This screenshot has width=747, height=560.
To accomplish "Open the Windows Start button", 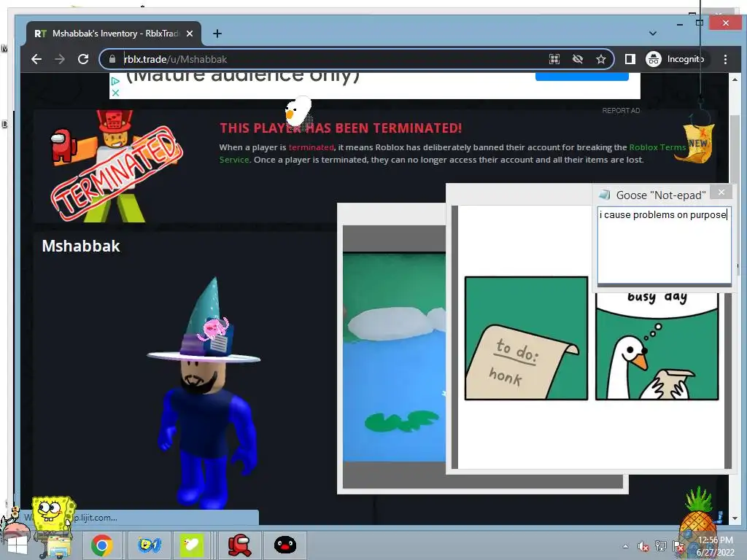I will click(x=16, y=545).
